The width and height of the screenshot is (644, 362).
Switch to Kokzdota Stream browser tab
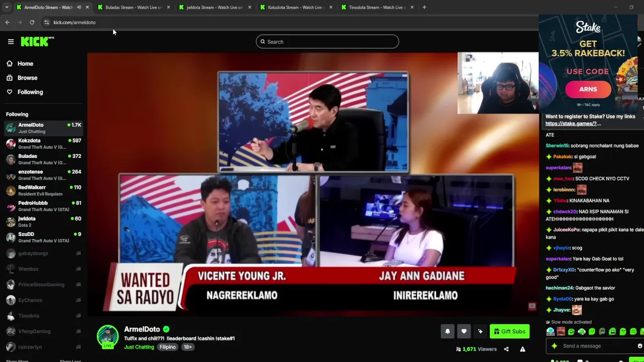click(296, 8)
